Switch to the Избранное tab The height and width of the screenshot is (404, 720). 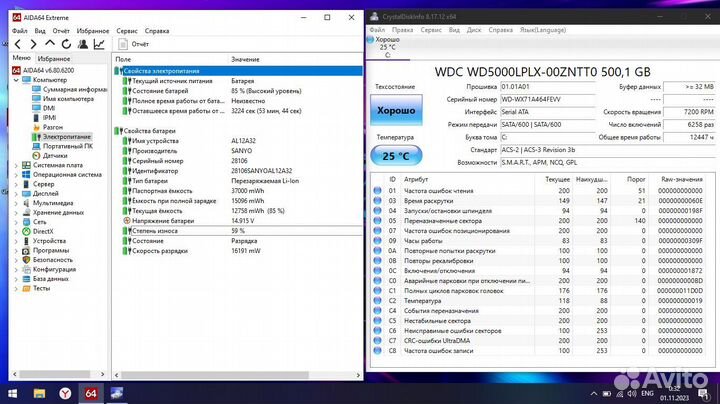tap(54, 59)
